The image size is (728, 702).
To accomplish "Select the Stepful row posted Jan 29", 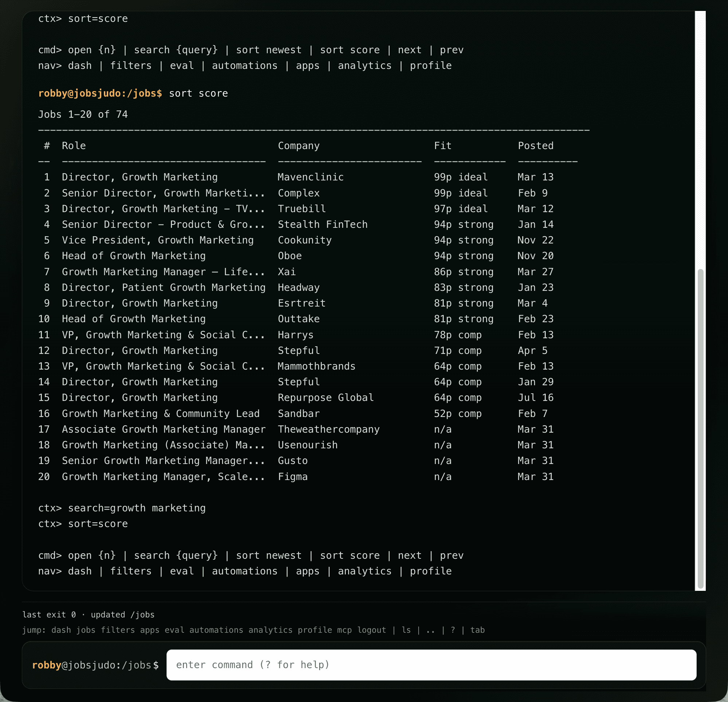I will coord(295,382).
